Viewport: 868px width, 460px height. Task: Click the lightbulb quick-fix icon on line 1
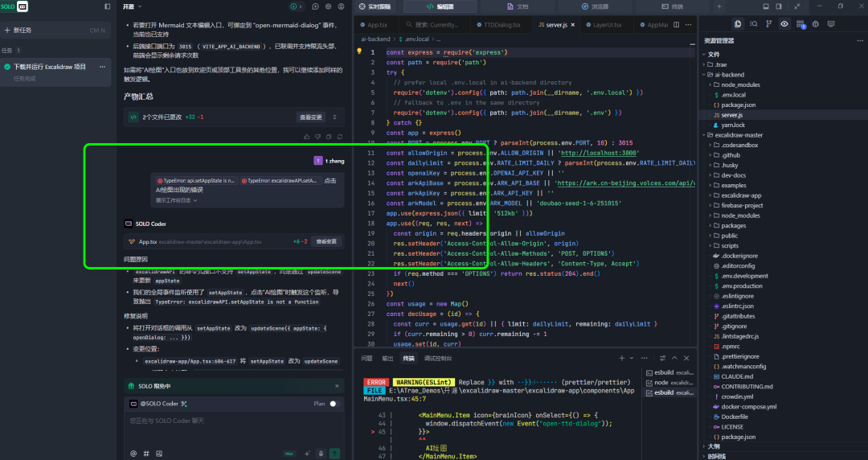click(x=359, y=51)
